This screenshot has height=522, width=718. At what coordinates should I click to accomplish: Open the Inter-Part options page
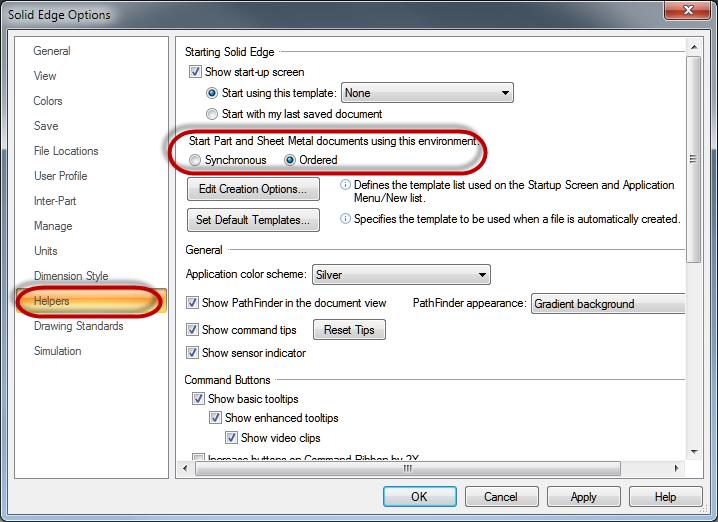(x=55, y=201)
